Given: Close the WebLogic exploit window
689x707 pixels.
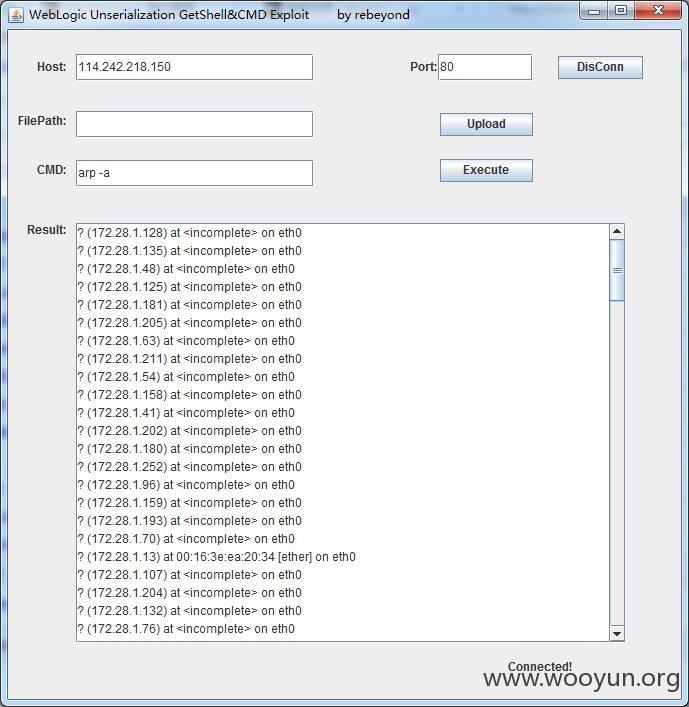Looking at the screenshot, I should point(658,11).
